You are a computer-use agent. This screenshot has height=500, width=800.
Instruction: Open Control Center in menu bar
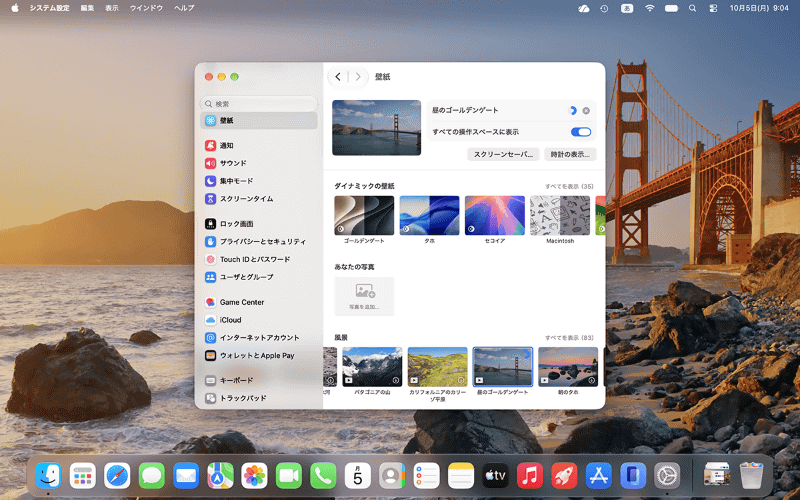click(x=713, y=8)
